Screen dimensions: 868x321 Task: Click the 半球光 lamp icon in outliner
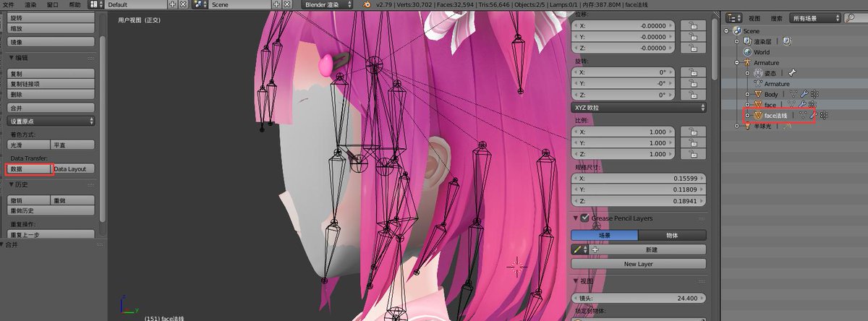pos(747,126)
